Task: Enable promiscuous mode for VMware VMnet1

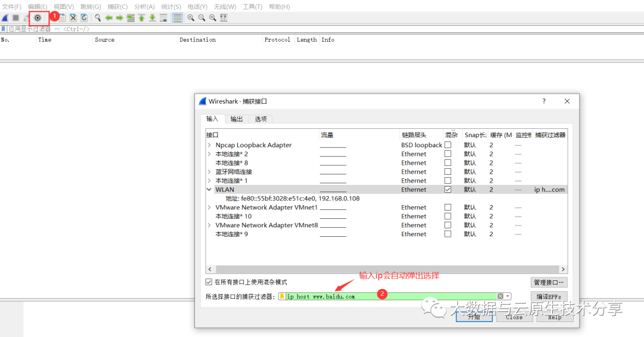Action: 448,207
